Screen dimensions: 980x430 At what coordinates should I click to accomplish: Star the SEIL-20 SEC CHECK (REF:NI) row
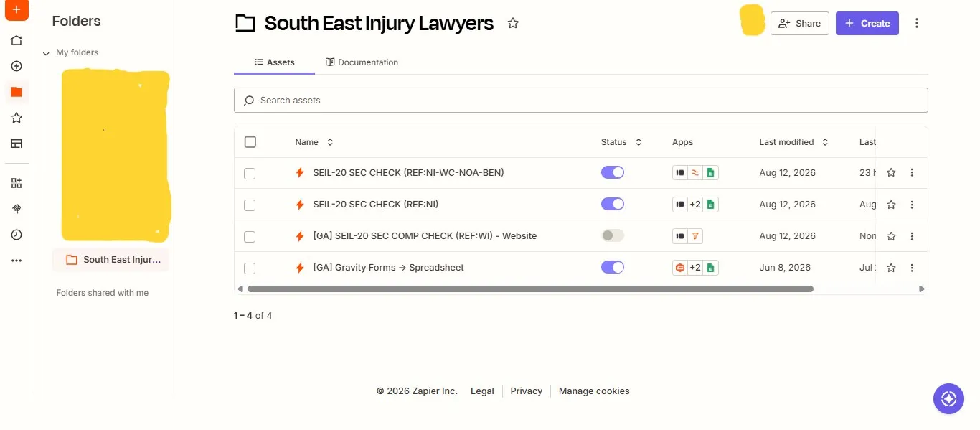[x=891, y=205]
